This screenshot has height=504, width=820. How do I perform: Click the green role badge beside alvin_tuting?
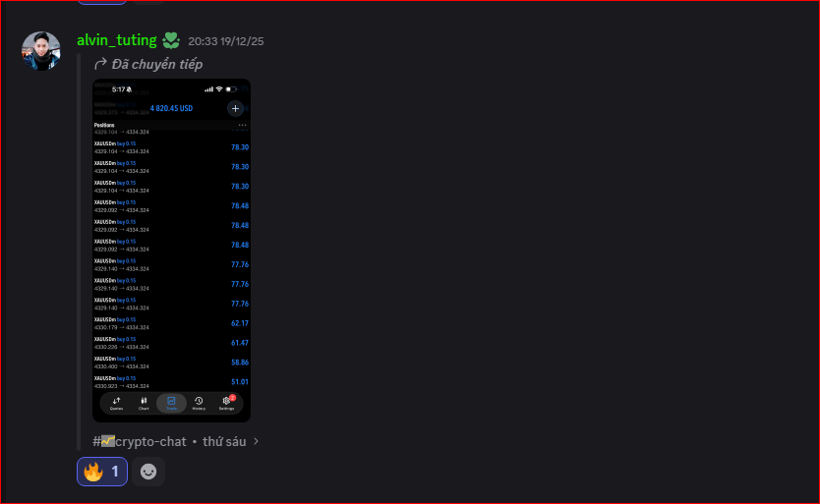[171, 40]
